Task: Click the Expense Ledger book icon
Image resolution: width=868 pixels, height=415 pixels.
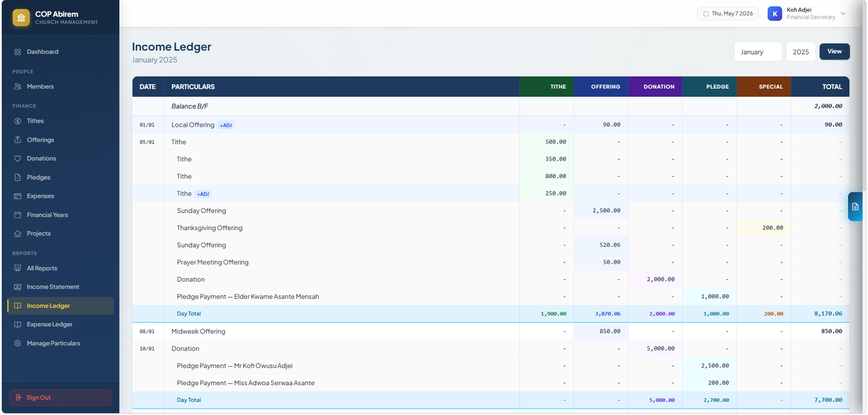Action: pyautogui.click(x=17, y=324)
